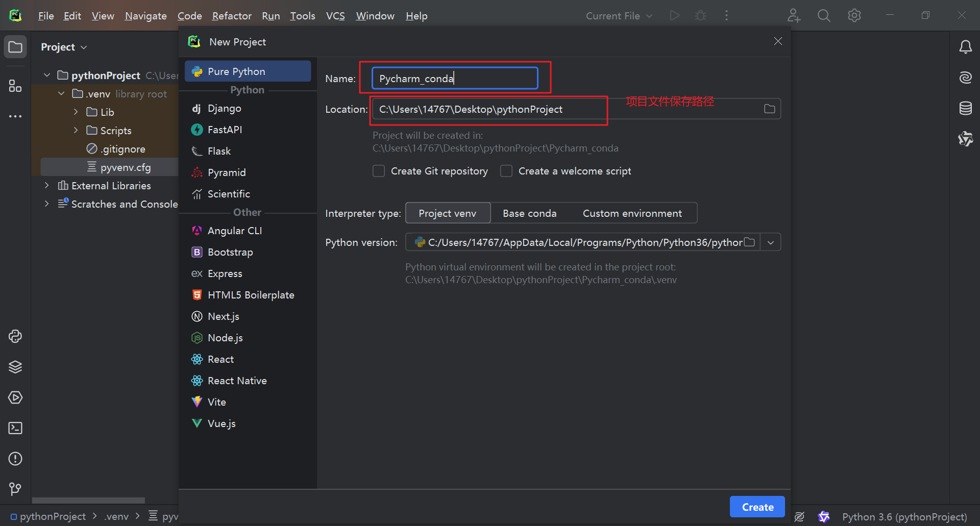Collapse the pythonProject tree node

pyautogui.click(x=47, y=76)
